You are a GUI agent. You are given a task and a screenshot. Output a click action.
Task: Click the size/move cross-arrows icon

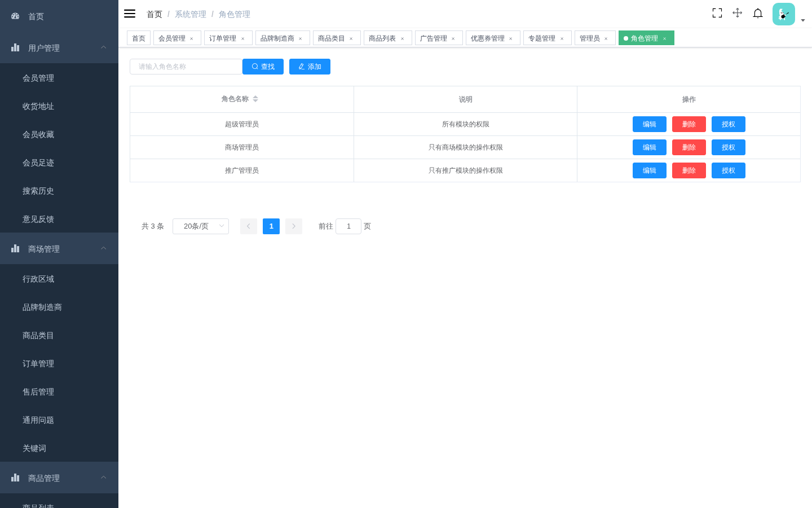click(738, 13)
